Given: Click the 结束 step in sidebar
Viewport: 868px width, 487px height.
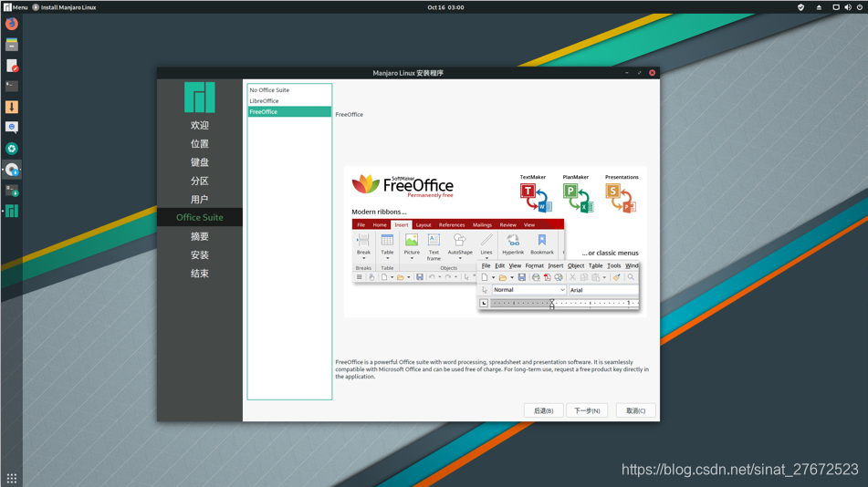Looking at the screenshot, I should tap(200, 274).
